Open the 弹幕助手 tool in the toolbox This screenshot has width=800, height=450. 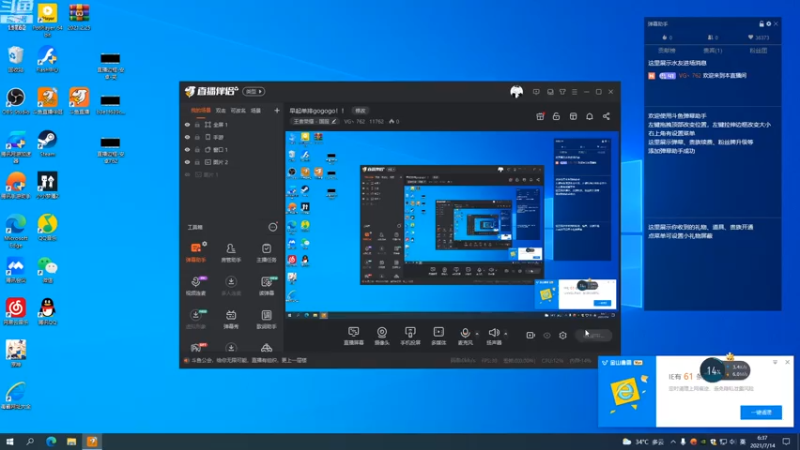[x=196, y=252]
